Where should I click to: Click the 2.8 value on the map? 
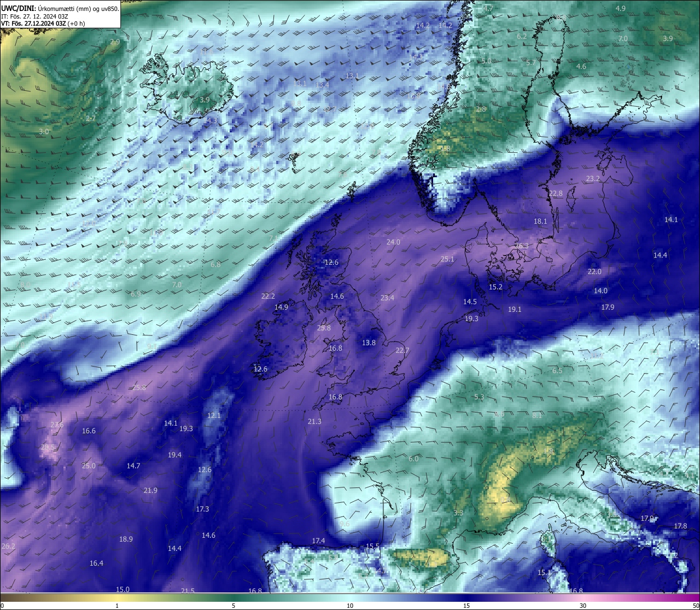click(x=481, y=109)
